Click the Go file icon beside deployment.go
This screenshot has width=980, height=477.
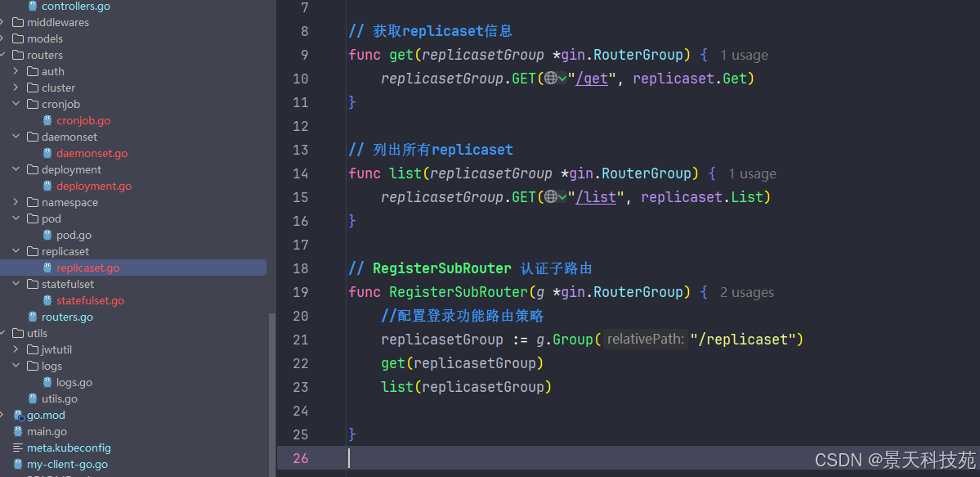[47, 186]
